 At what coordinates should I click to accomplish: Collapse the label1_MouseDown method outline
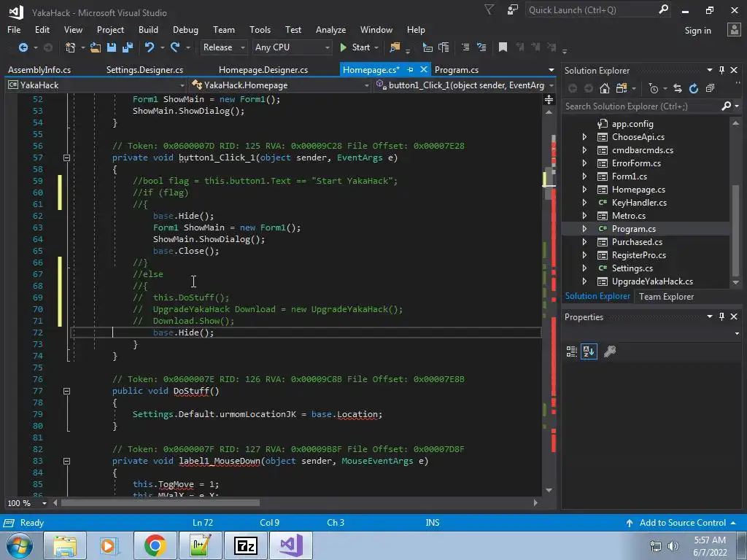tap(66, 461)
